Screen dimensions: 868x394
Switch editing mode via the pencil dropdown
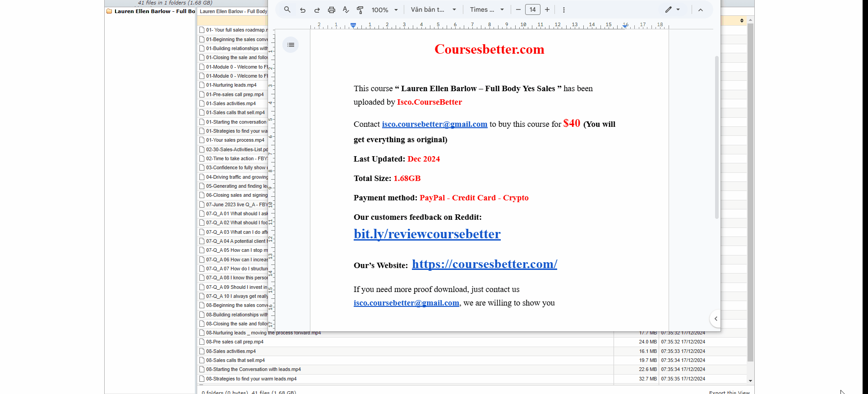coord(672,10)
